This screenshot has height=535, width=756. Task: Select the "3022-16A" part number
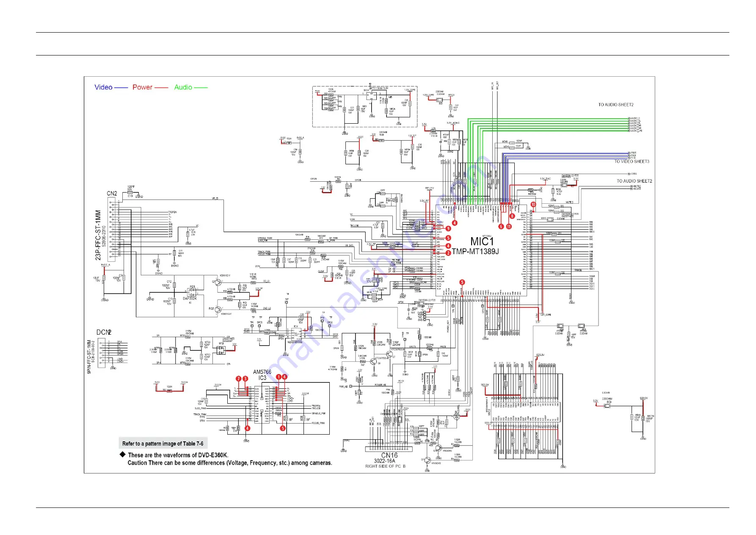coord(384,461)
